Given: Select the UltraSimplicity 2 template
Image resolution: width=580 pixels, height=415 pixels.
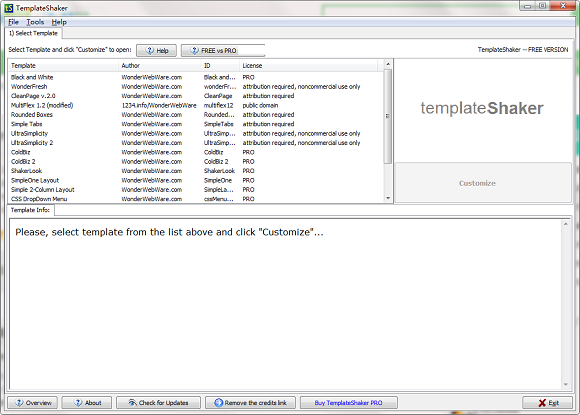Looking at the screenshot, I should pyautogui.click(x=196, y=143).
